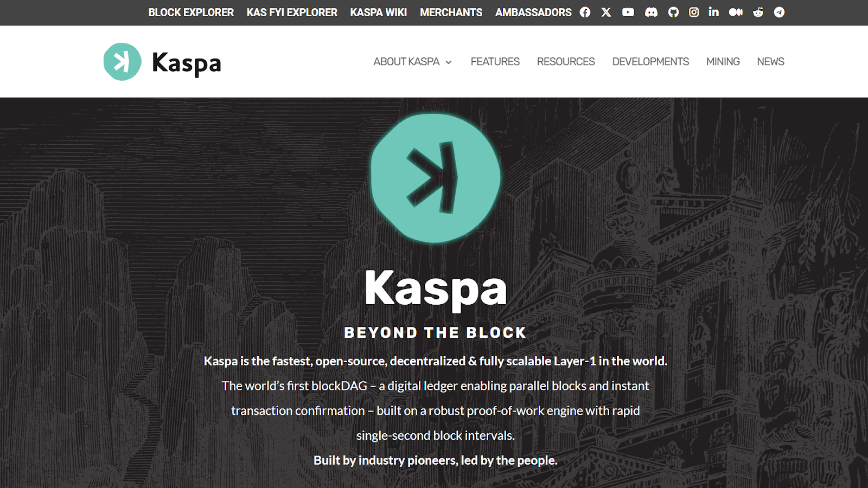
Task: Click 'Built by industry pioneers' sentence
Action: [436, 460]
